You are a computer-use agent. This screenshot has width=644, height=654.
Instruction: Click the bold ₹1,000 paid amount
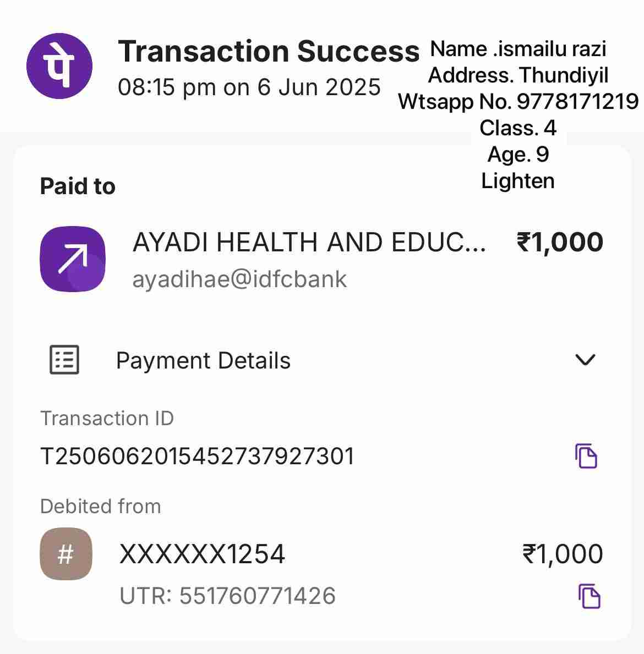tap(560, 243)
